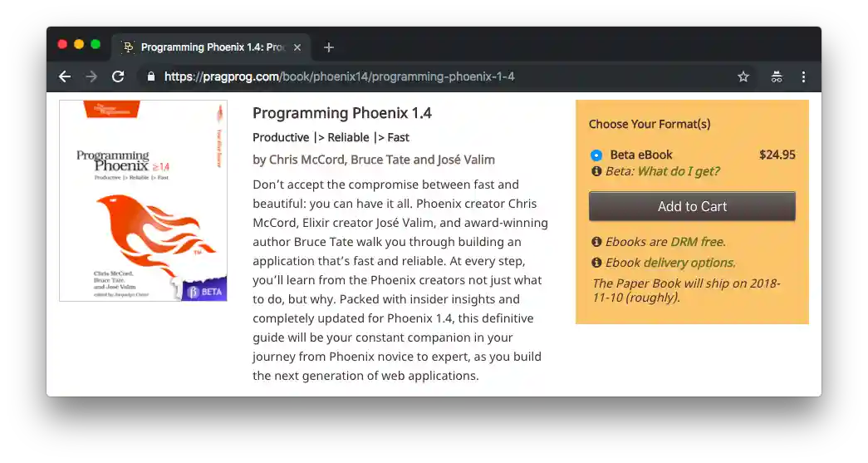
Task: Click the $24.95 price text
Action: (x=777, y=155)
